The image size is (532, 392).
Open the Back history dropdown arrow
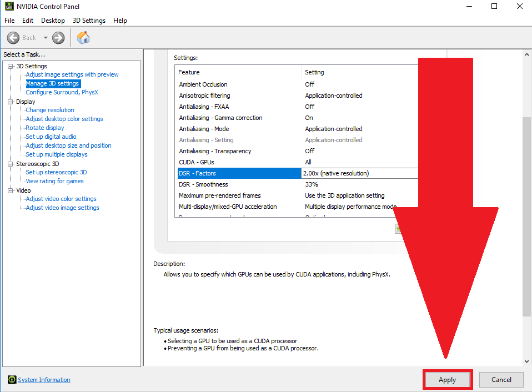click(x=46, y=38)
